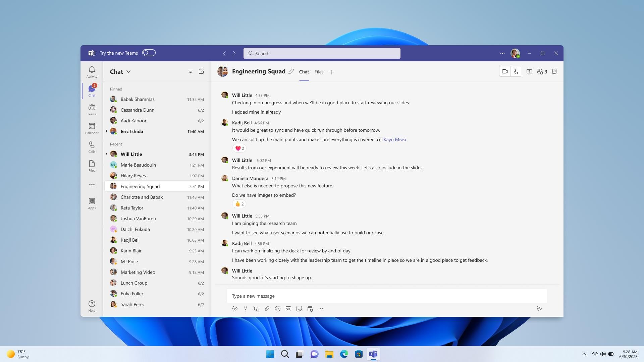This screenshot has width=644, height=362.
Task: Open chat with Marie Beaudouin
Action: click(157, 165)
